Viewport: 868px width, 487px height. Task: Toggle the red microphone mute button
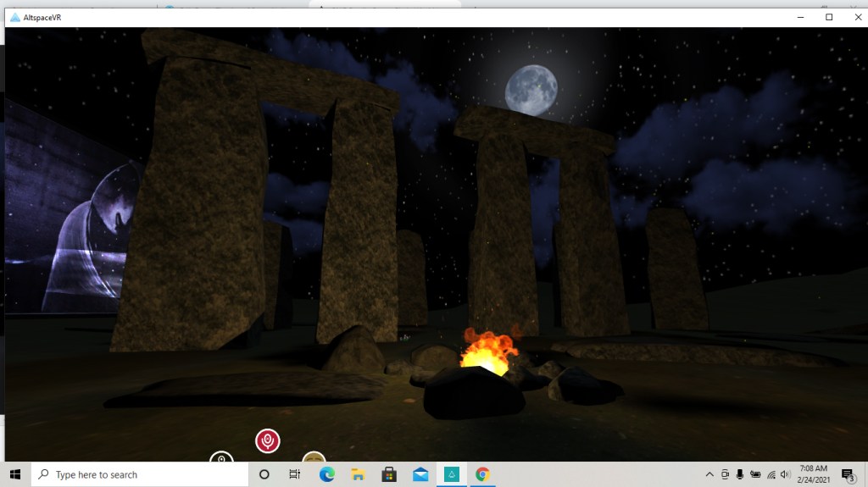267,440
